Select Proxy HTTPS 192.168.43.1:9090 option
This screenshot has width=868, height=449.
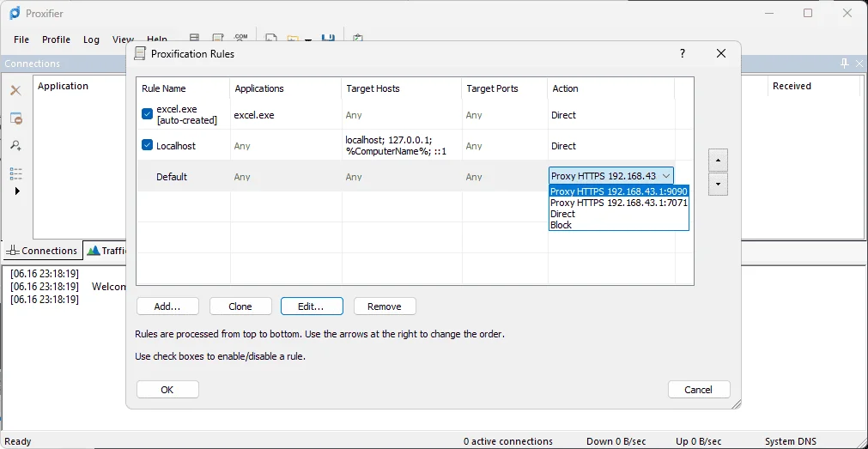(618, 191)
